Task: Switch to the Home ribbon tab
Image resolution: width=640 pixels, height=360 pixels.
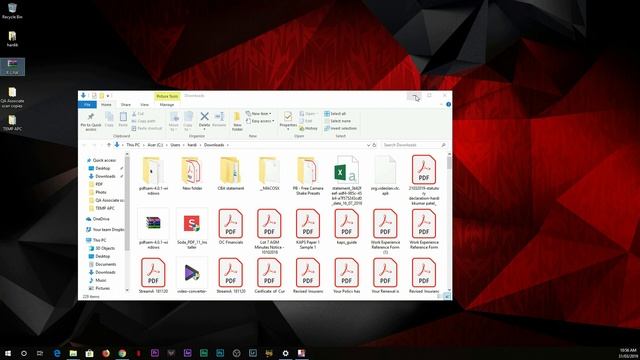Action: pos(106,105)
